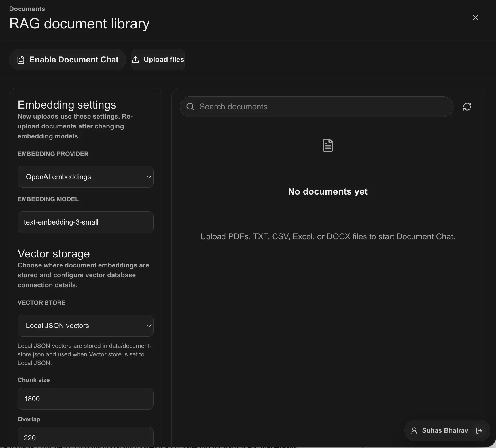Click the Enable Document Chat button
This screenshot has width=496, height=448.
tap(67, 60)
